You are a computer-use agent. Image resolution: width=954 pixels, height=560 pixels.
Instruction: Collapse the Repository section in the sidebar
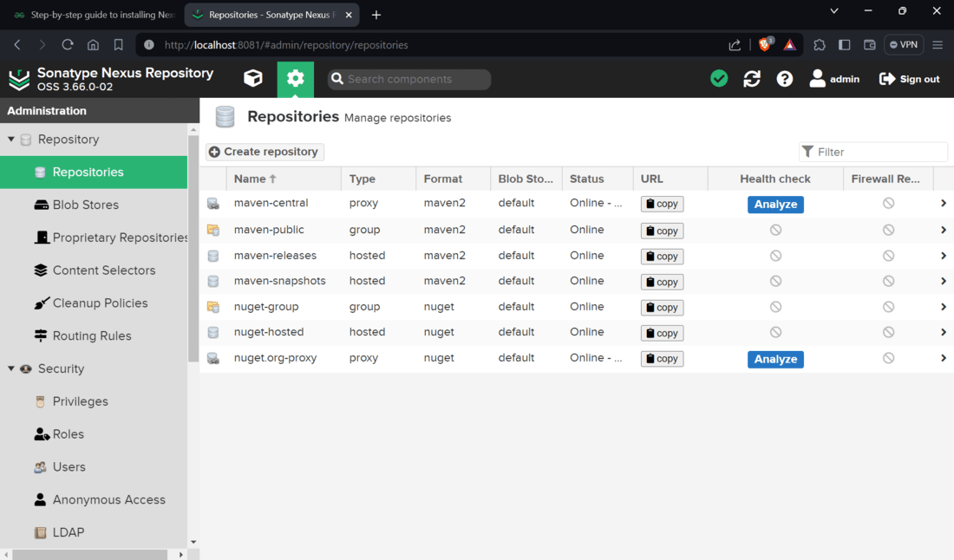point(12,139)
